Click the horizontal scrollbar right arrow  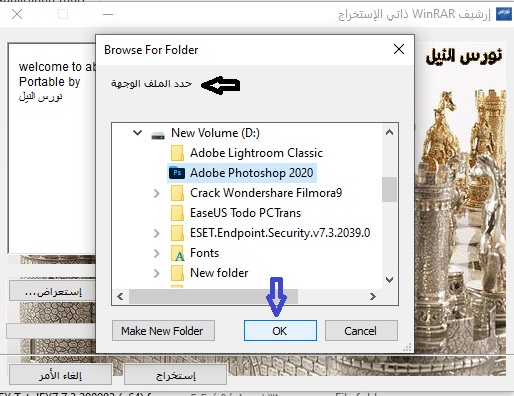click(373, 296)
